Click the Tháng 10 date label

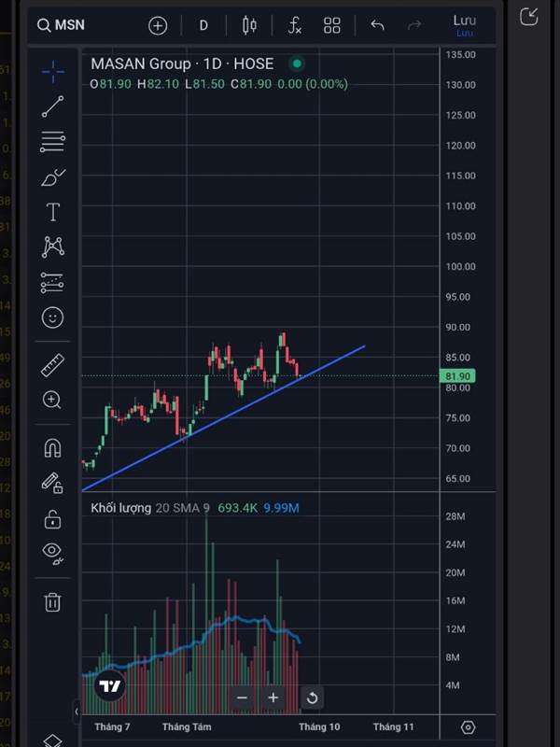pos(319,727)
